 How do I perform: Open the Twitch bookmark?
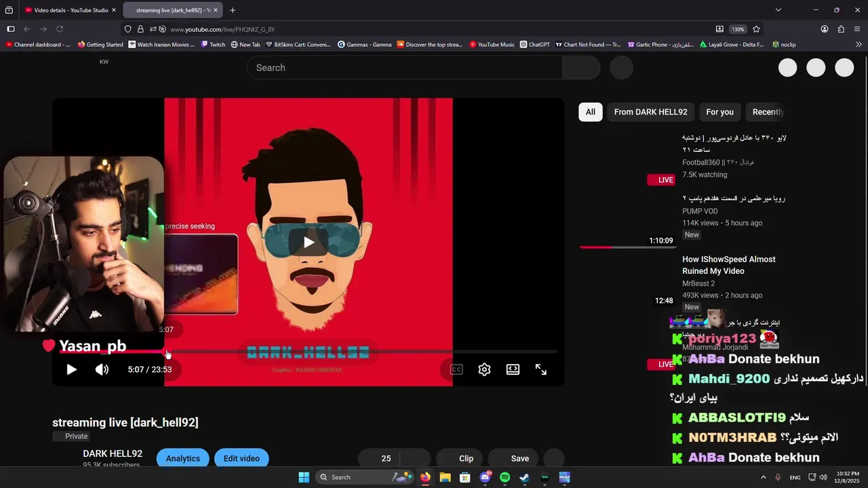213,45
